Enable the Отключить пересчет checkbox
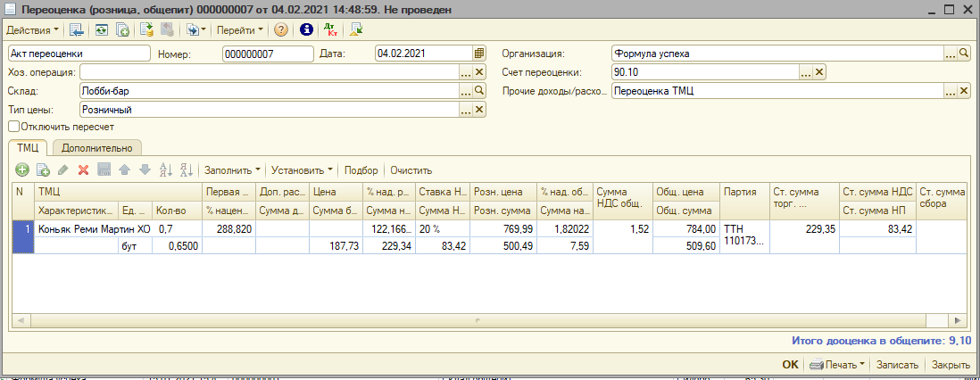 (x=12, y=127)
